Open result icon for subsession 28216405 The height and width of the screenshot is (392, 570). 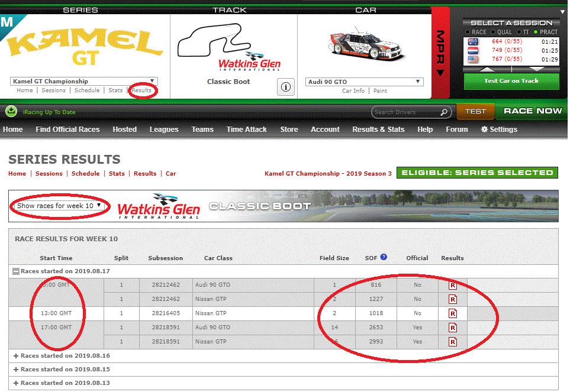tap(453, 313)
